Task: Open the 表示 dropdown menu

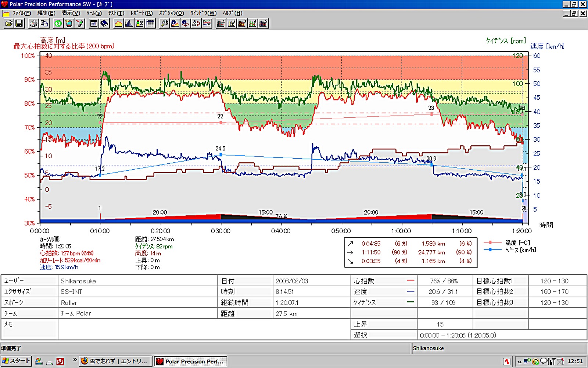Action: 72,13
